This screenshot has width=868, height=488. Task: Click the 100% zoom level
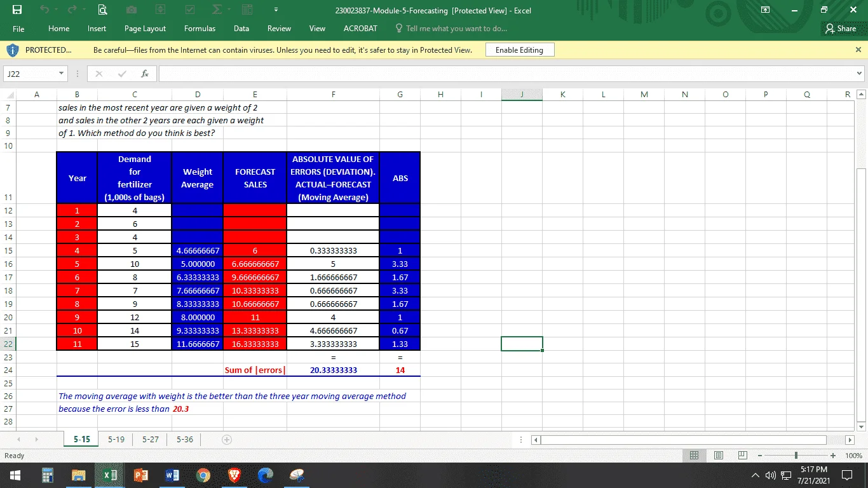click(853, 456)
